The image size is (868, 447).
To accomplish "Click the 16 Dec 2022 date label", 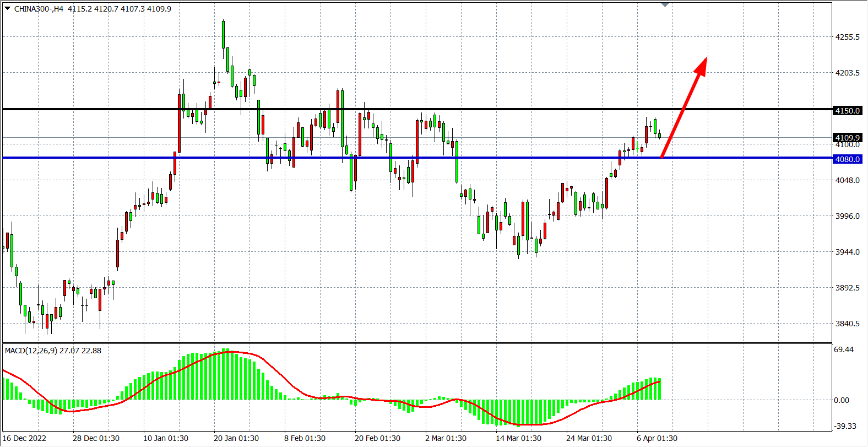I will pos(25,438).
